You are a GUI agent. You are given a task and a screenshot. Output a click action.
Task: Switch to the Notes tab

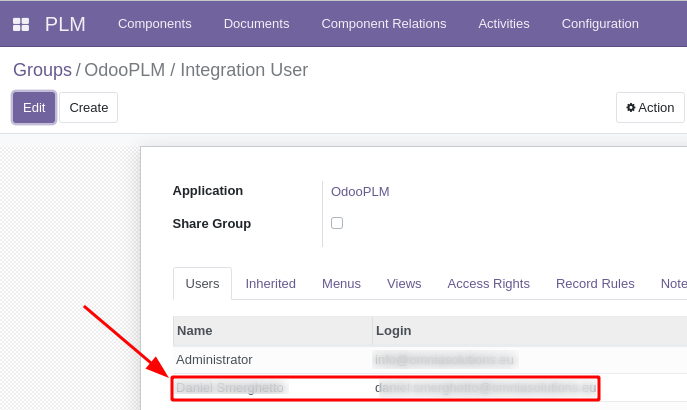673,283
